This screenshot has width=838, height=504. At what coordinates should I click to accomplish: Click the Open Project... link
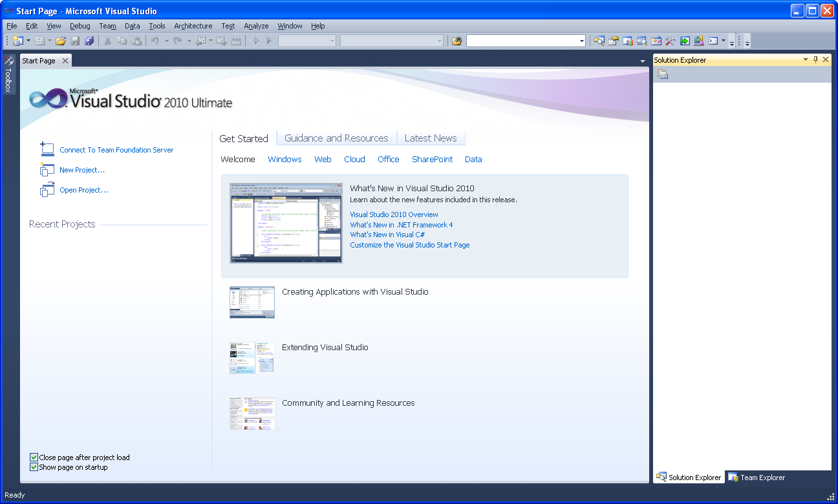(x=83, y=190)
